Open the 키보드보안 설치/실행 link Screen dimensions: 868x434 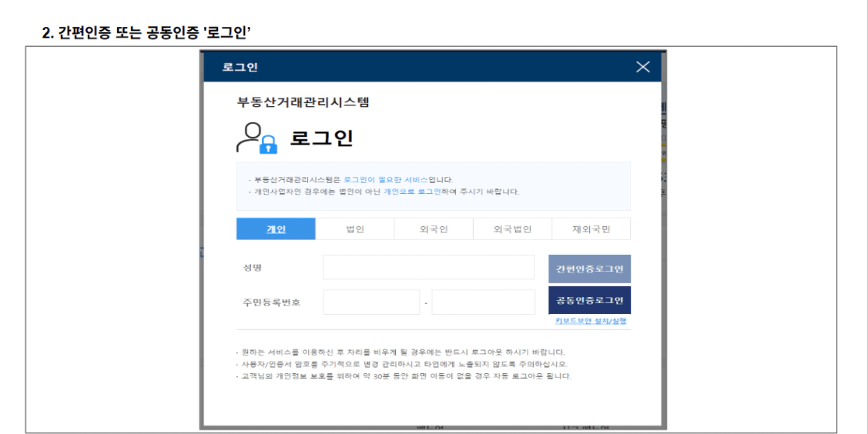pyautogui.click(x=590, y=321)
